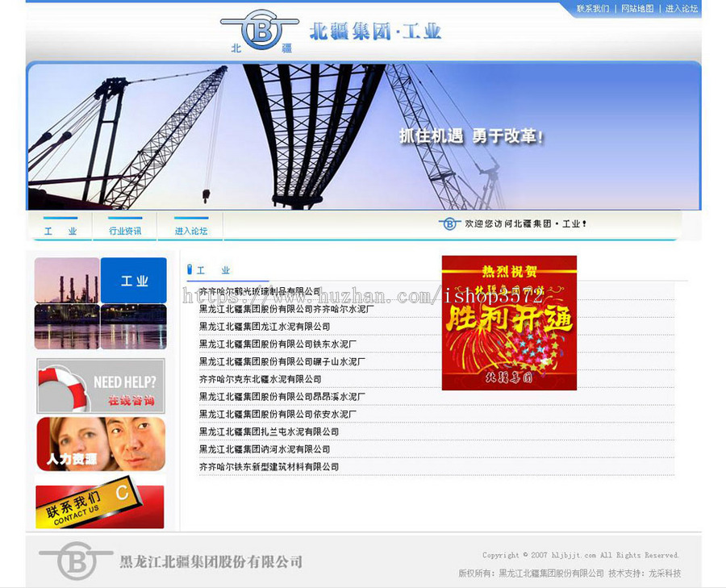Open the 人力资源 sidebar panel
726x588 pixels.
tap(99, 444)
